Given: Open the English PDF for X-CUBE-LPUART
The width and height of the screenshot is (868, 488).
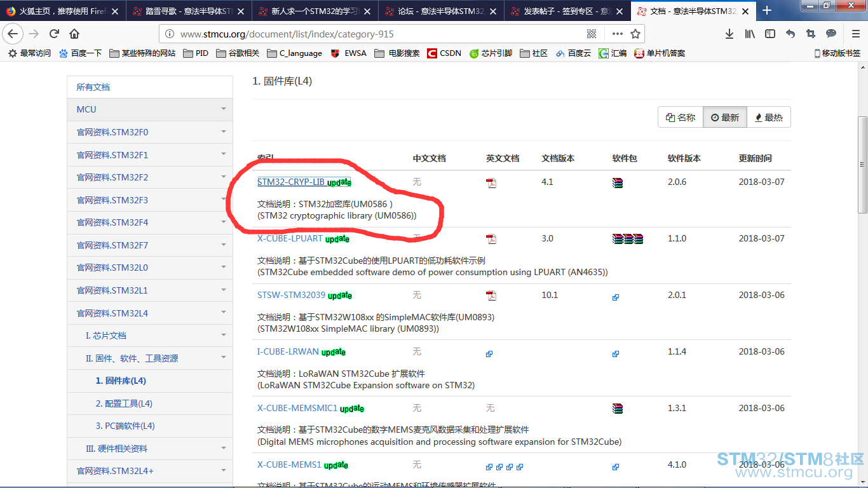Looking at the screenshot, I should (491, 239).
